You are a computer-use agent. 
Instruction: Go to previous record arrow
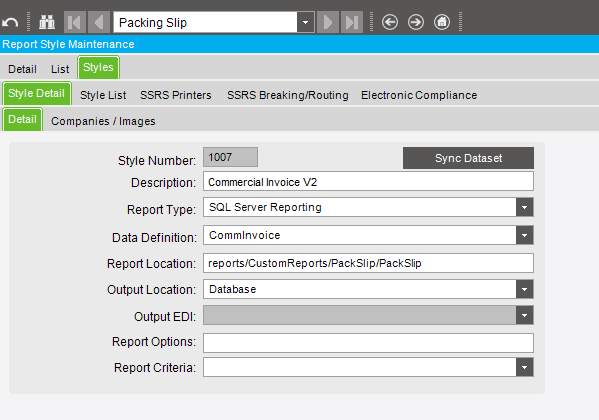pos(99,22)
